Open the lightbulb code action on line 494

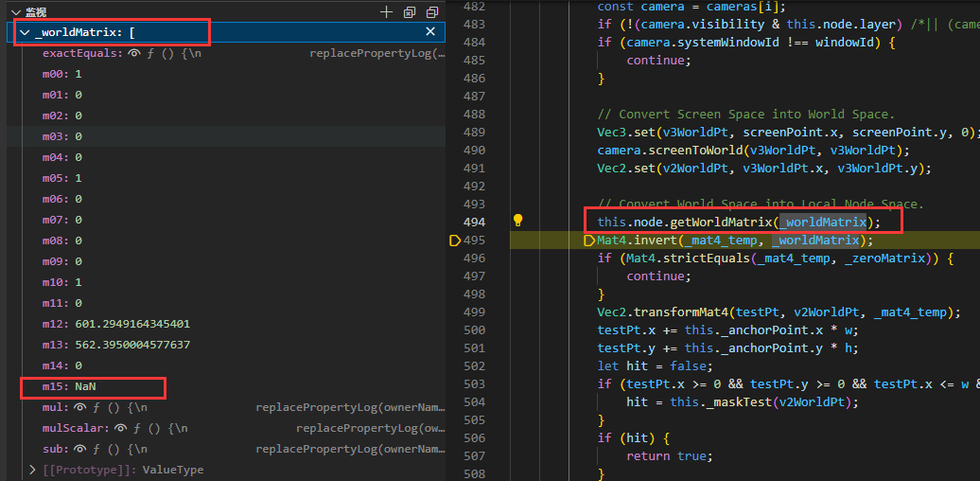click(x=517, y=220)
